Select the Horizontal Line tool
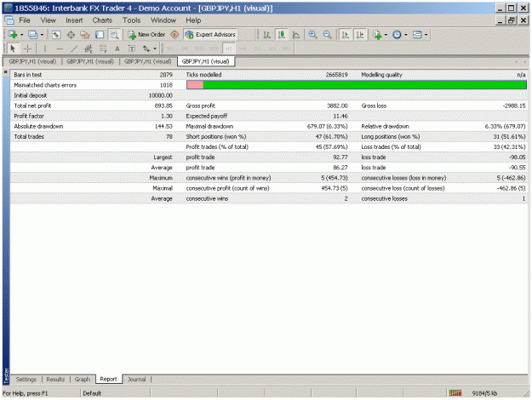Image resolution: width=532 pixels, height=400 pixels. (60, 49)
